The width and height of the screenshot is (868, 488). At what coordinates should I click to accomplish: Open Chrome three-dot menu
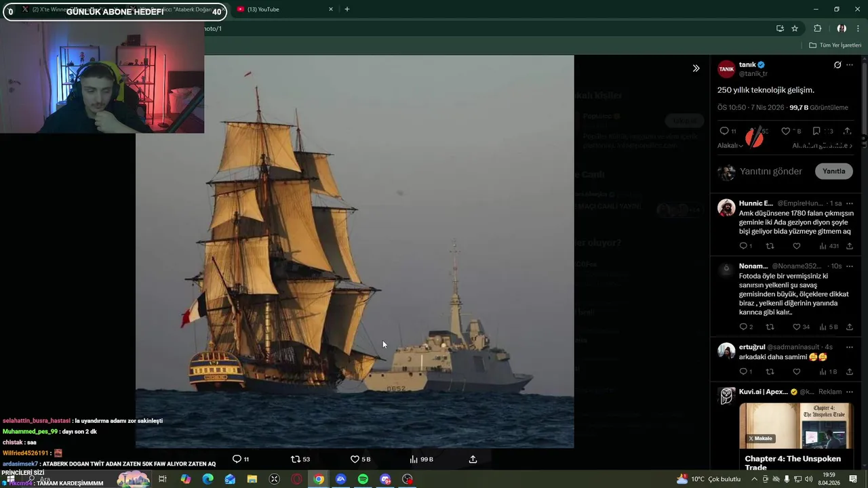[859, 28]
